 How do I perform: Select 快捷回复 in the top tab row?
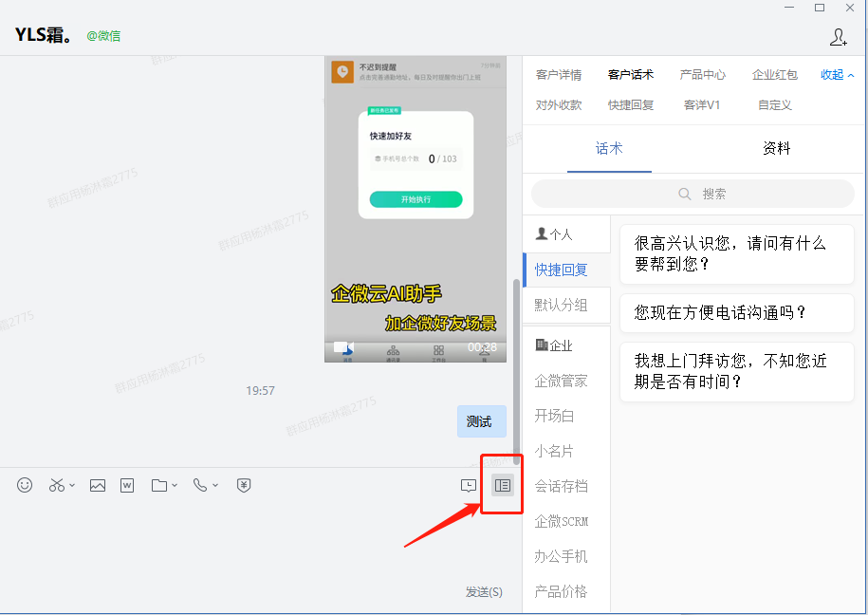tap(631, 104)
